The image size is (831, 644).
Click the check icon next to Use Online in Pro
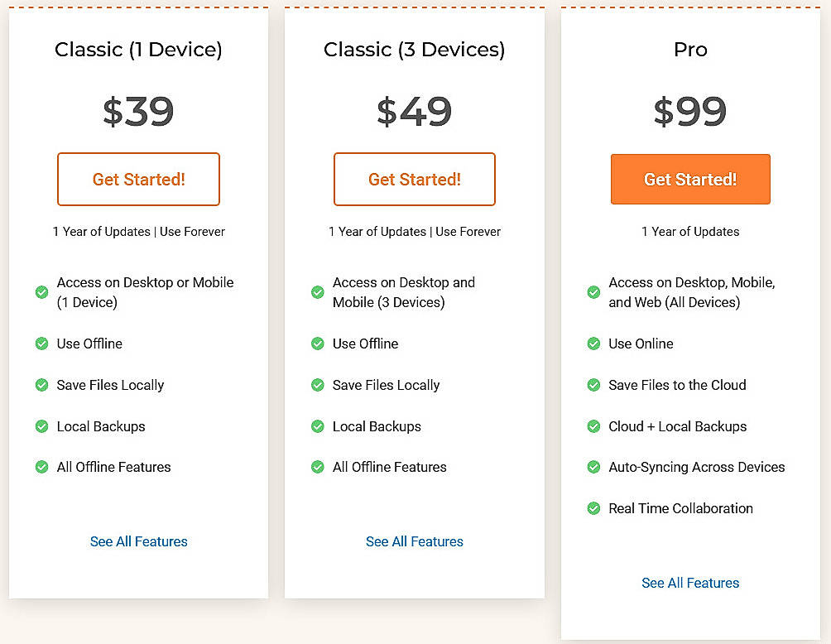click(593, 344)
